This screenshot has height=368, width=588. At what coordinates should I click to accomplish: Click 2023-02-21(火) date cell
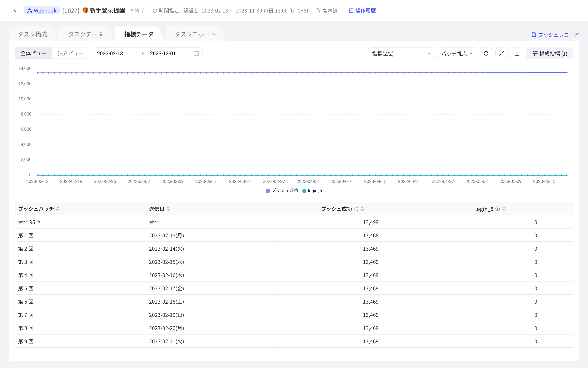[x=211, y=342]
